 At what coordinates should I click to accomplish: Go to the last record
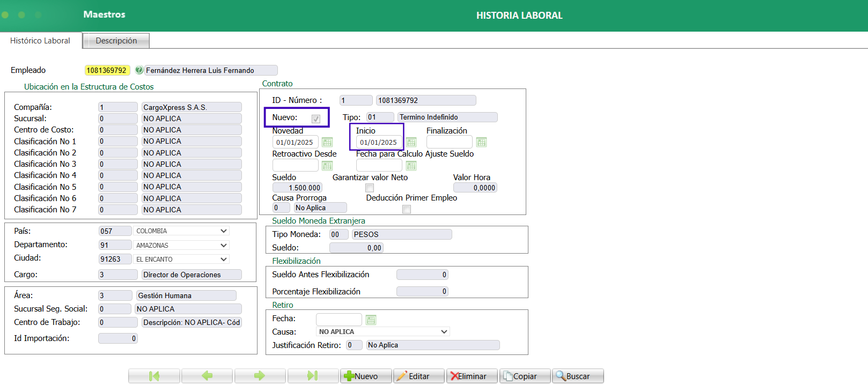point(313,376)
